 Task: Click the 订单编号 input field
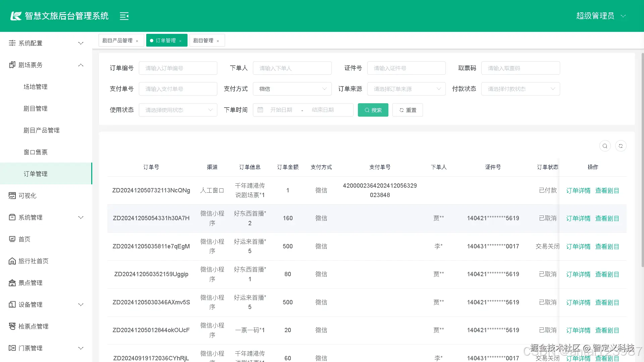[x=178, y=68]
